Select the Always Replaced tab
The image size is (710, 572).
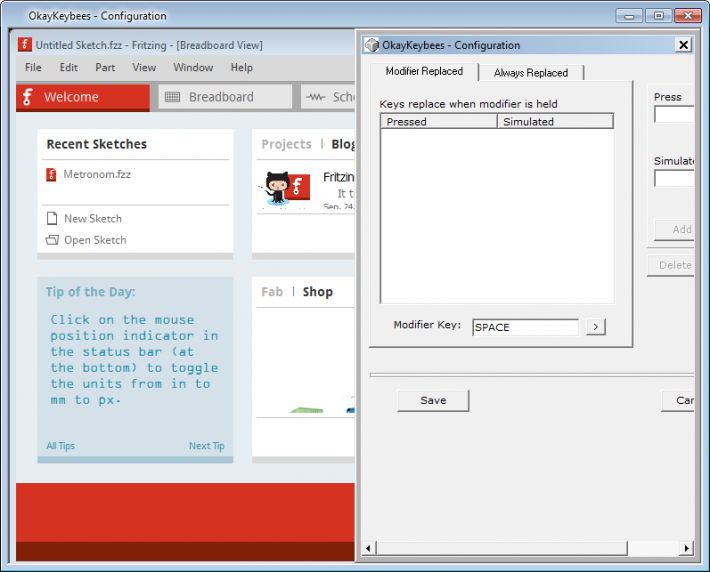531,73
